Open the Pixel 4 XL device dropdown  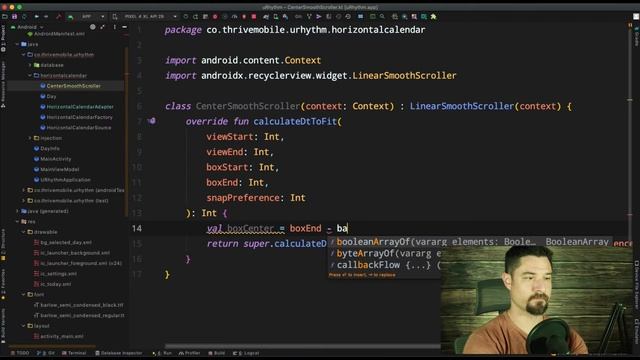tap(150, 17)
